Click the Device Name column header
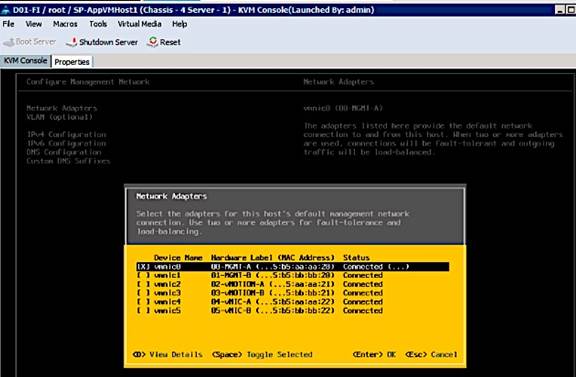This screenshot has width=576, height=377. 178,258
